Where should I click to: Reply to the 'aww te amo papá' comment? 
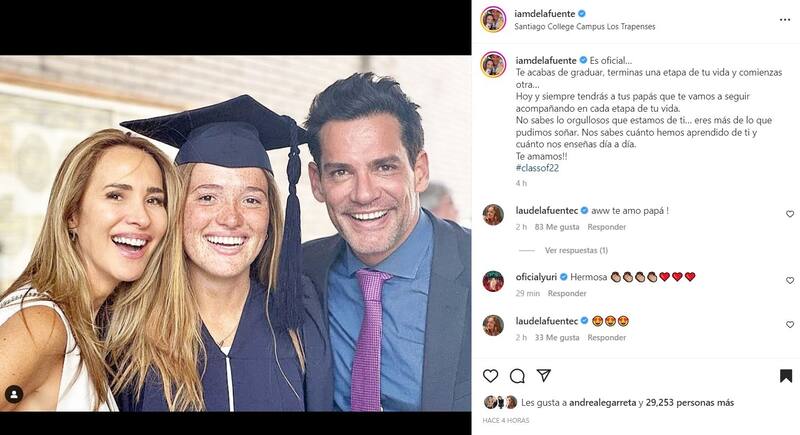click(x=607, y=227)
